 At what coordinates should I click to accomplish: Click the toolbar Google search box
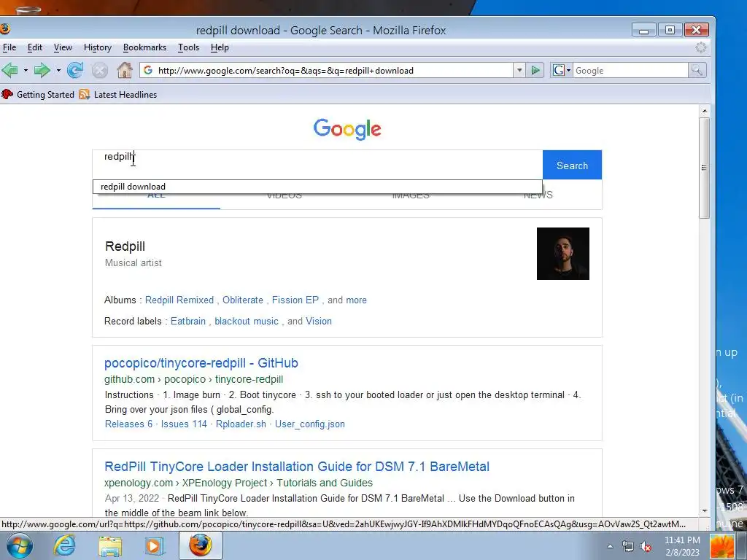coord(631,71)
